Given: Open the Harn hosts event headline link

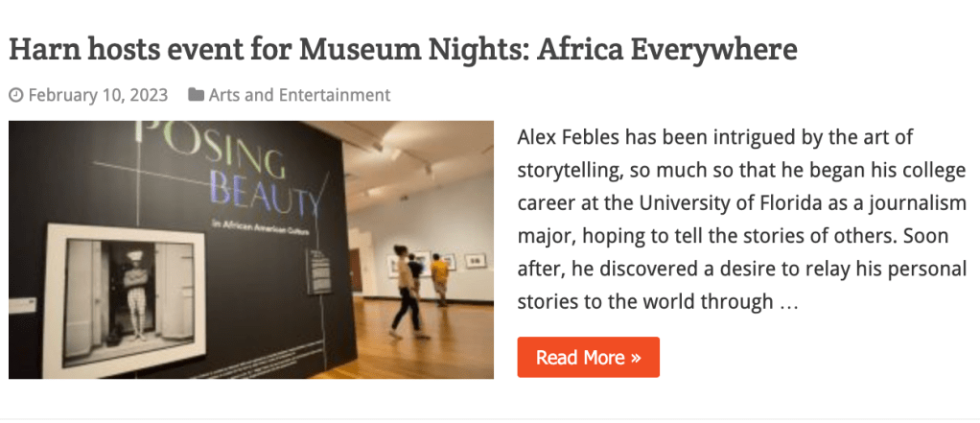Looking at the screenshot, I should 403,49.
